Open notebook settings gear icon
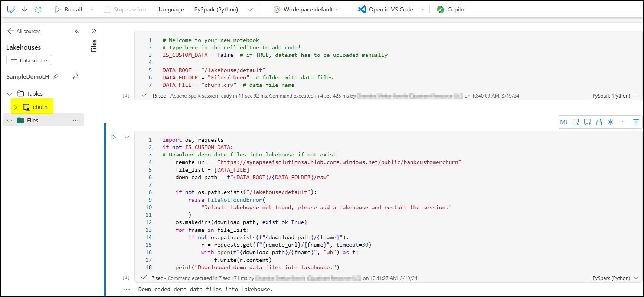 coord(38,9)
